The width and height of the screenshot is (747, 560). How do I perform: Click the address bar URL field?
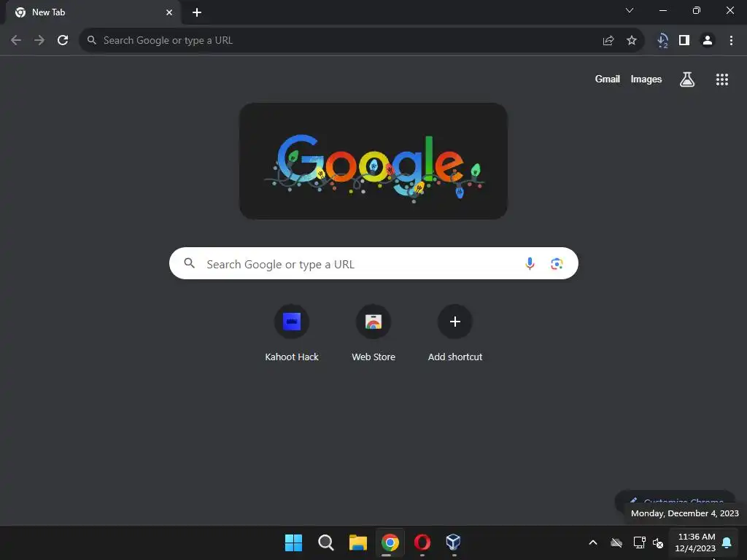point(362,41)
